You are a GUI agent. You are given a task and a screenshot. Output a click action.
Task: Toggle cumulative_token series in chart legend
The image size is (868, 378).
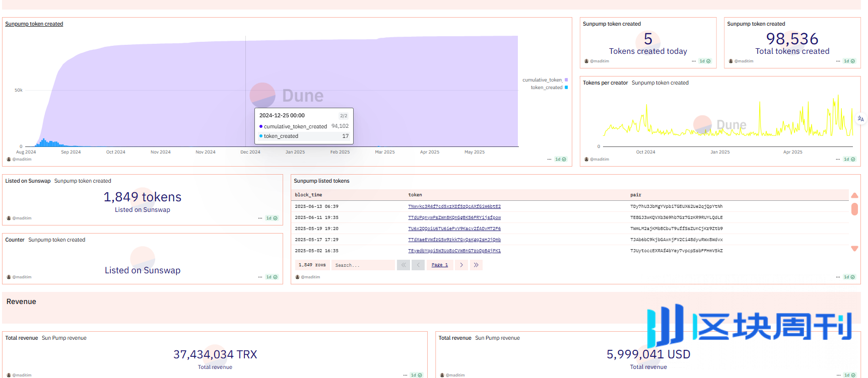544,80
